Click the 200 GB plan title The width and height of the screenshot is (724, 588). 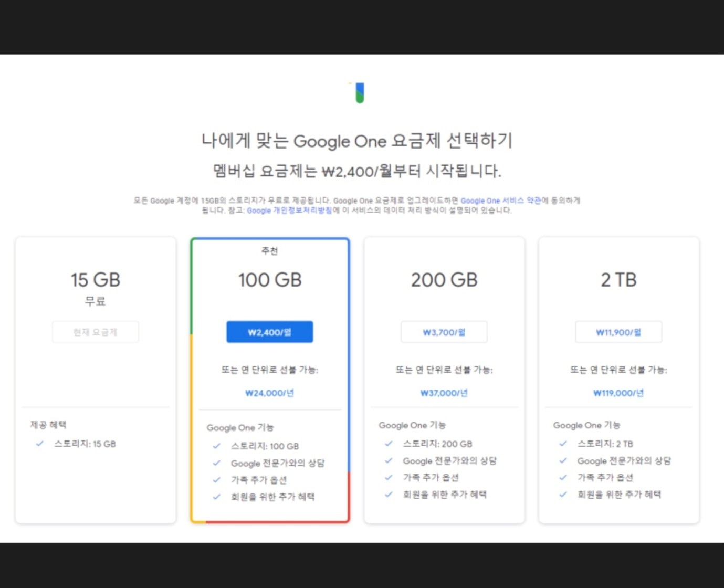tap(444, 280)
